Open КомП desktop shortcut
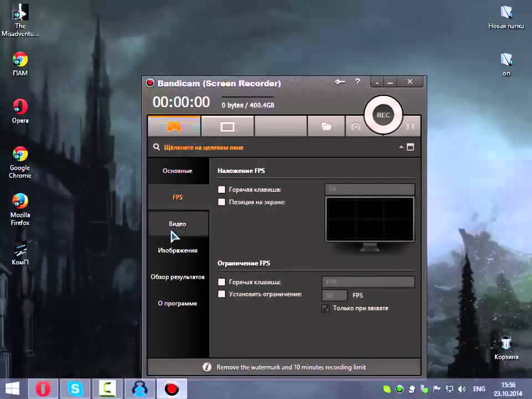Image resolution: width=532 pixels, height=399 pixels. (20, 254)
